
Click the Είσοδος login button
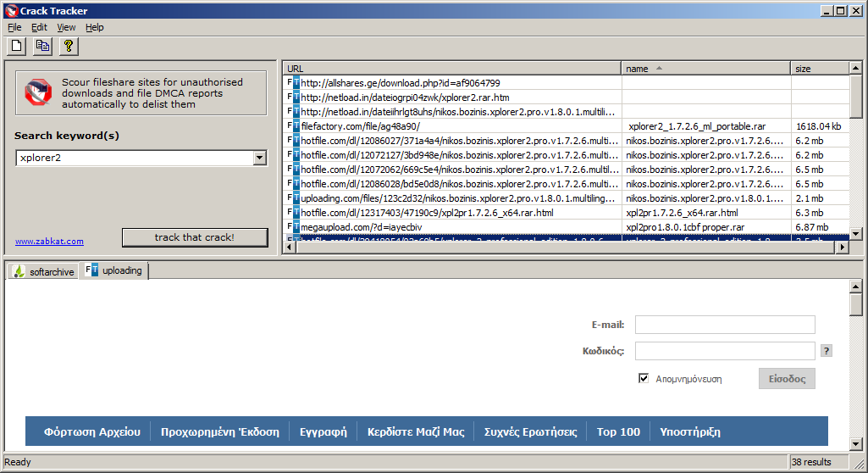787,379
